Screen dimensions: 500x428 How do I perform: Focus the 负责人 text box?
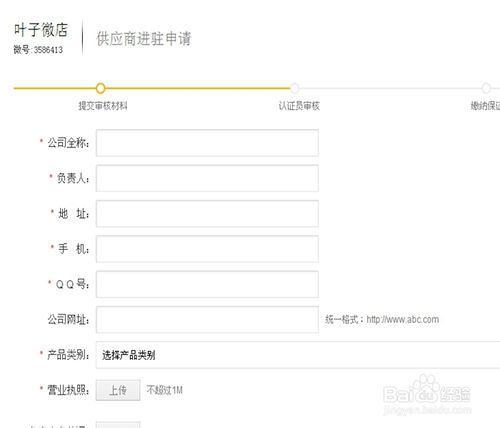point(207,178)
